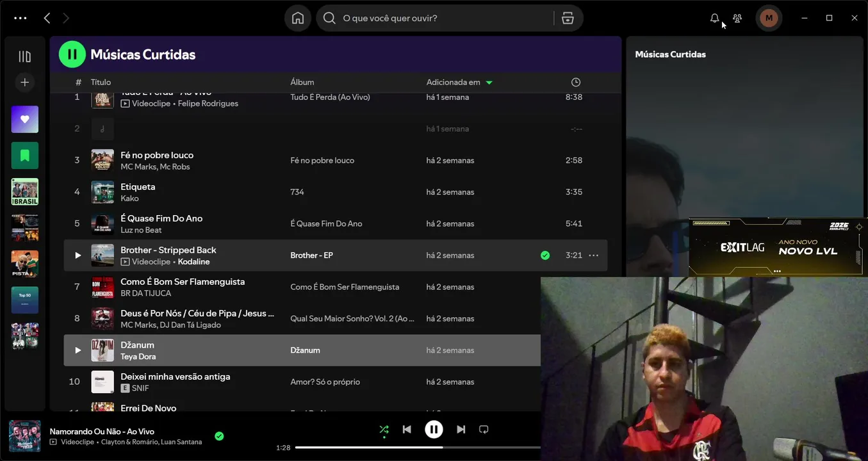
Task: Skip to previous track
Action: (x=407, y=430)
